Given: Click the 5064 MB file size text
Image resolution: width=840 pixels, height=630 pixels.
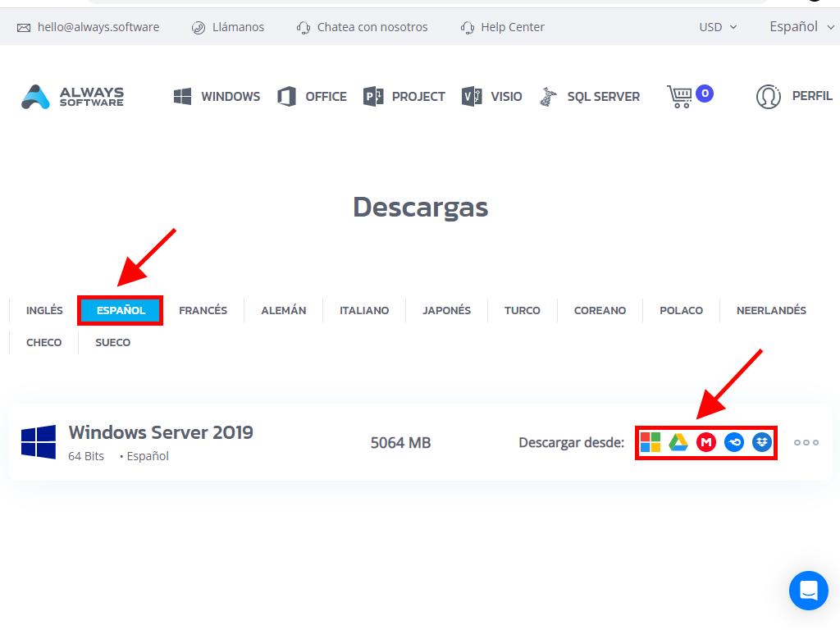Looking at the screenshot, I should pos(400,443).
